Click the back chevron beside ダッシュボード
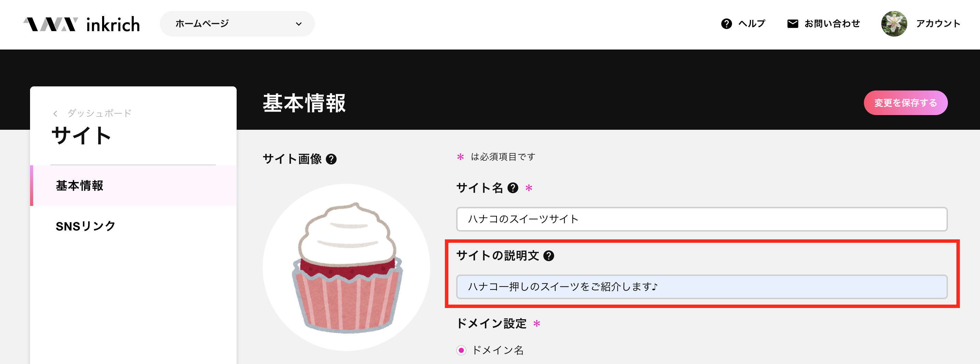This screenshot has height=364, width=980. coord(56,113)
